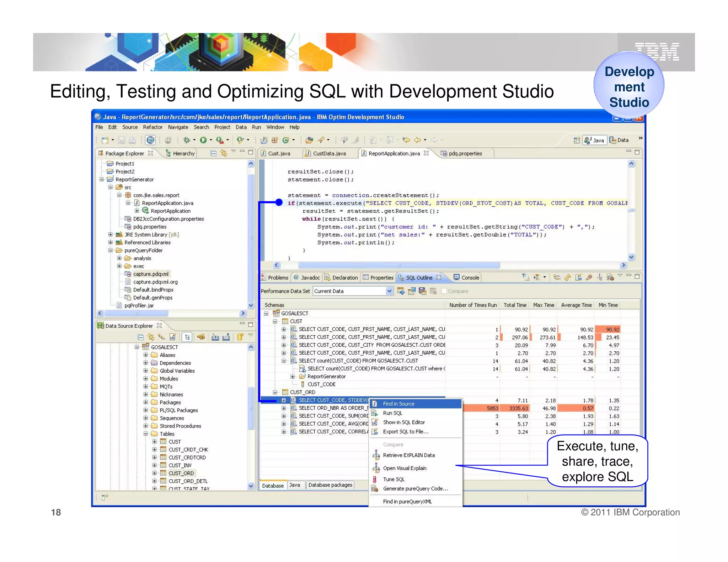Toggle the Compare checkbox
The width and height of the screenshot is (728, 562).
tap(444, 291)
